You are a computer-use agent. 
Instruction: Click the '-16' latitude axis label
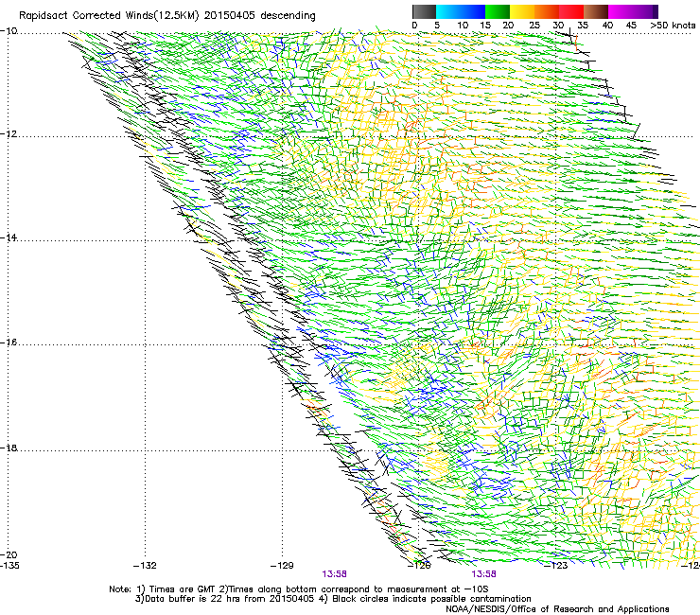[9, 343]
